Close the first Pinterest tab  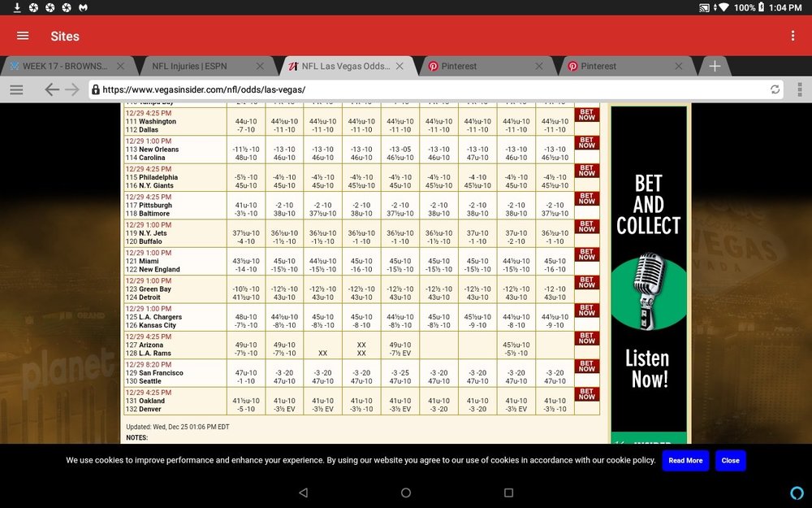[539, 66]
